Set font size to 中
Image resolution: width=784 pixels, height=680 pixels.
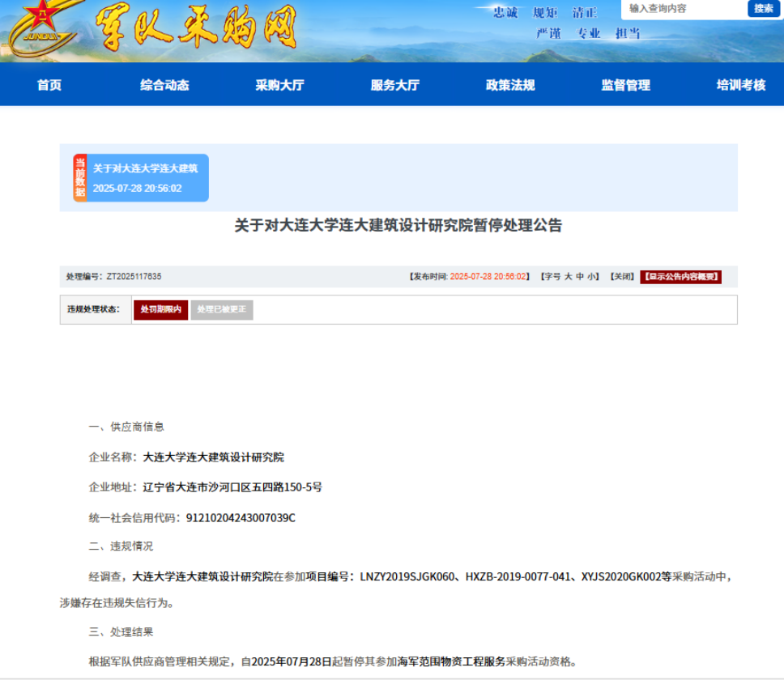(580, 276)
